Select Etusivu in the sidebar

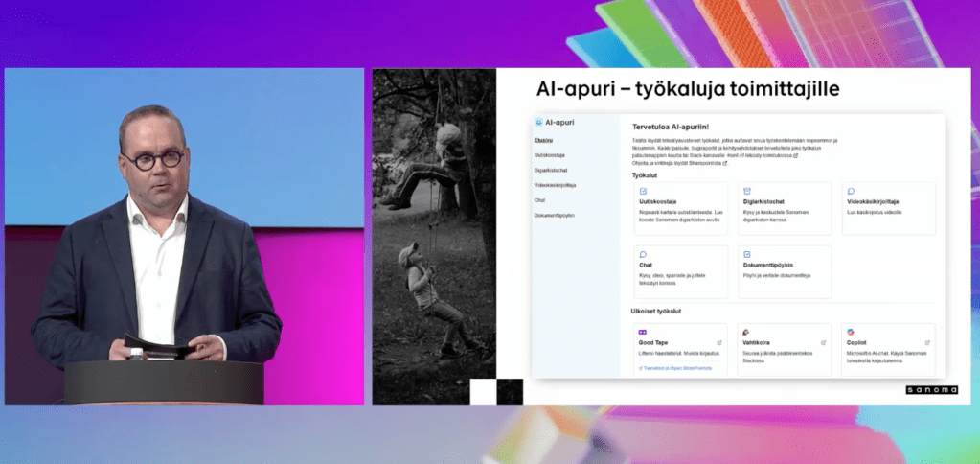543,141
